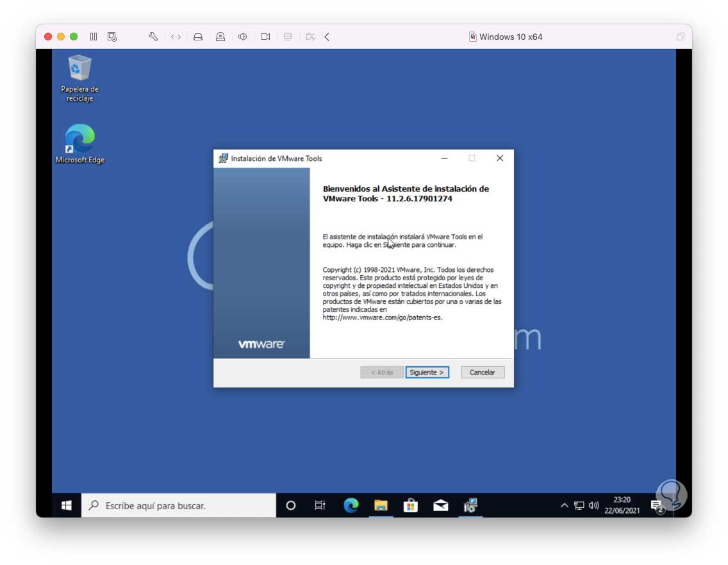Click the USB devices icon in the toolbar

click(287, 37)
